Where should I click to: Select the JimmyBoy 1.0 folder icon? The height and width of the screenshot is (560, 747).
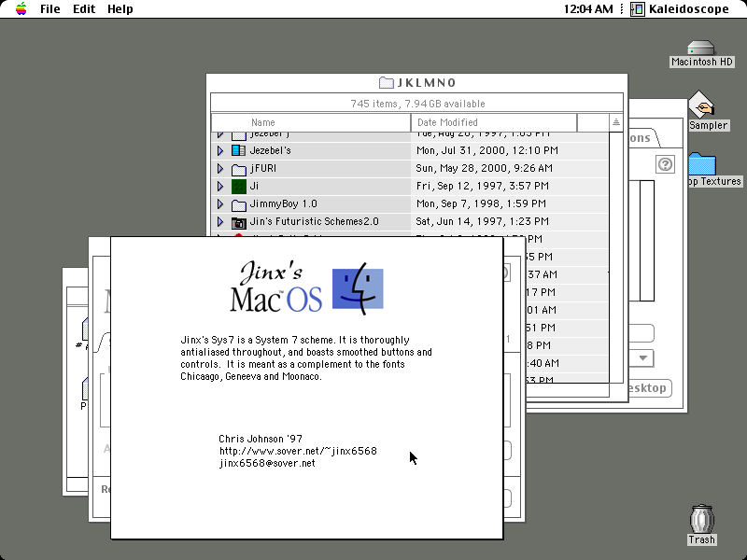pos(238,204)
